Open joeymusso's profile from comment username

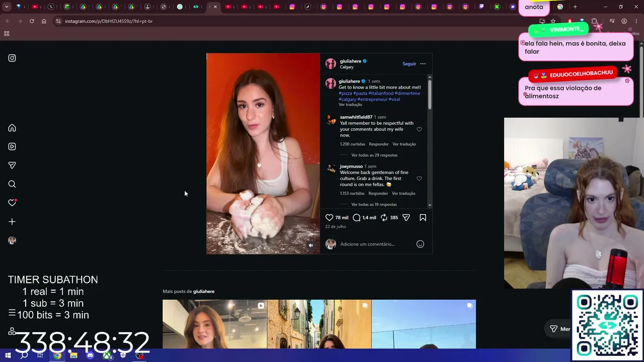[x=351, y=166]
